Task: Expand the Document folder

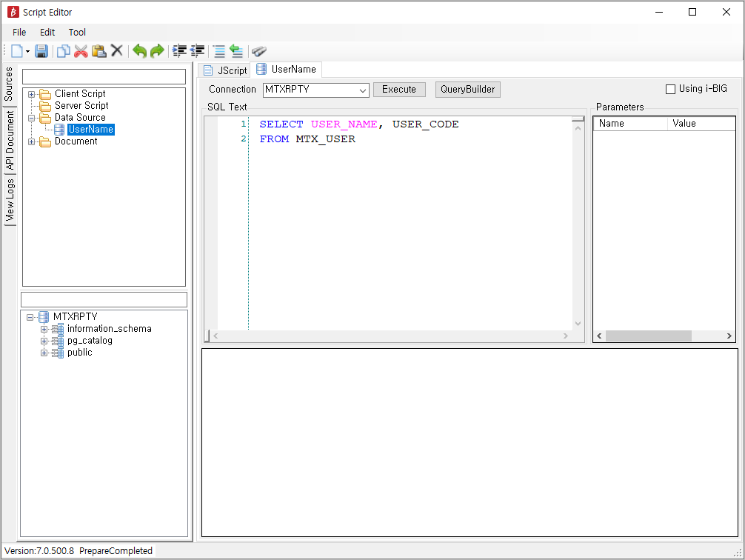Action: click(x=31, y=141)
